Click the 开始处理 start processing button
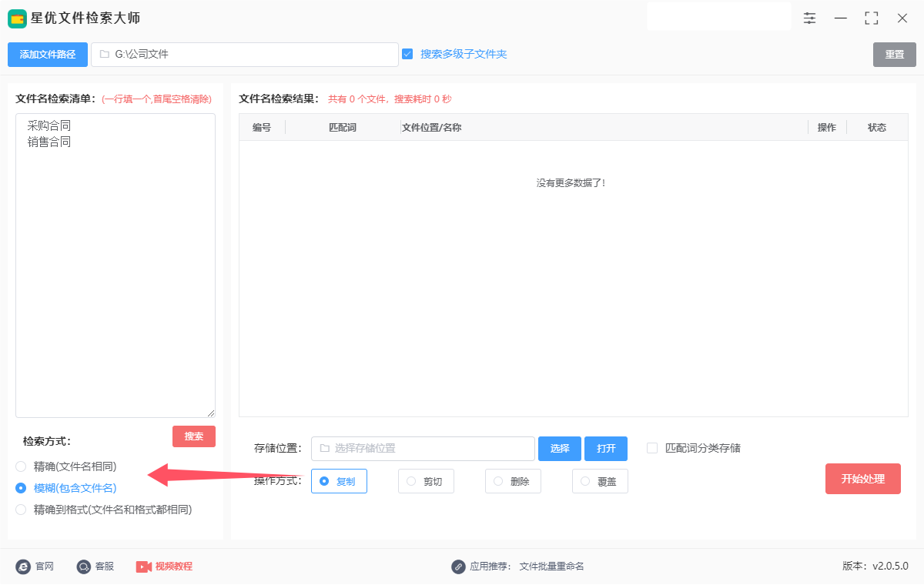Viewport: 924px width, 585px height. pyautogui.click(x=863, y=479)
